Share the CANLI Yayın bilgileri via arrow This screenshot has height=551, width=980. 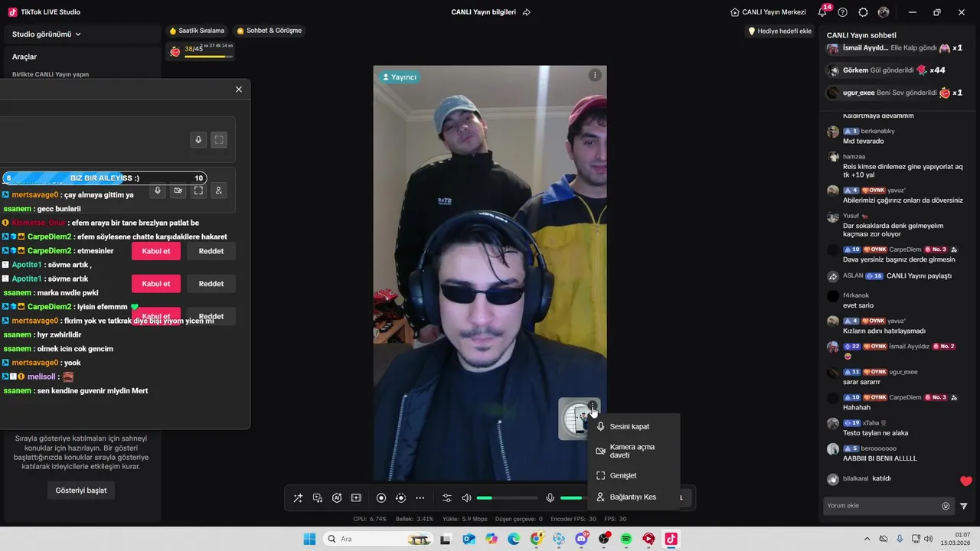coord(527,12)
